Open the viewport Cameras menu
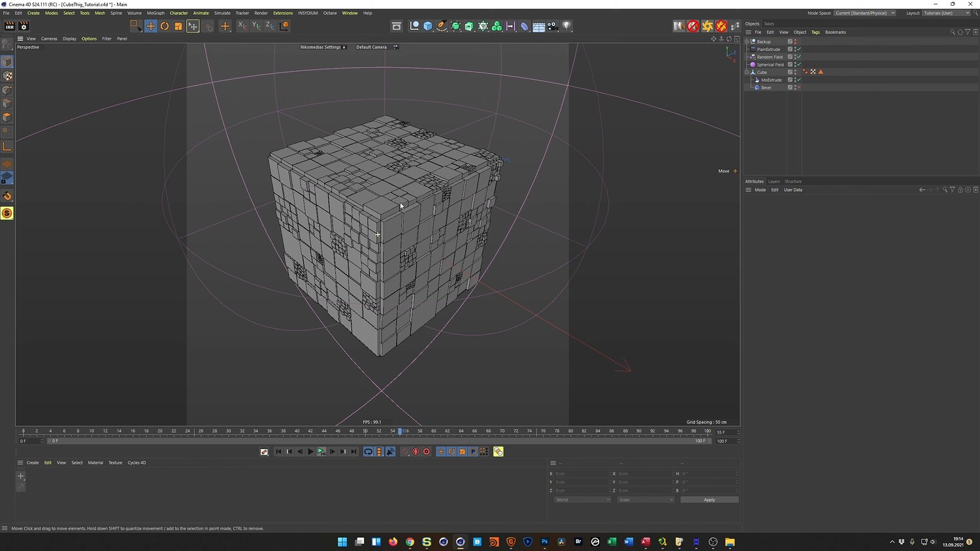980x551 pixels. pyautogui.click(x=49, y=39)
